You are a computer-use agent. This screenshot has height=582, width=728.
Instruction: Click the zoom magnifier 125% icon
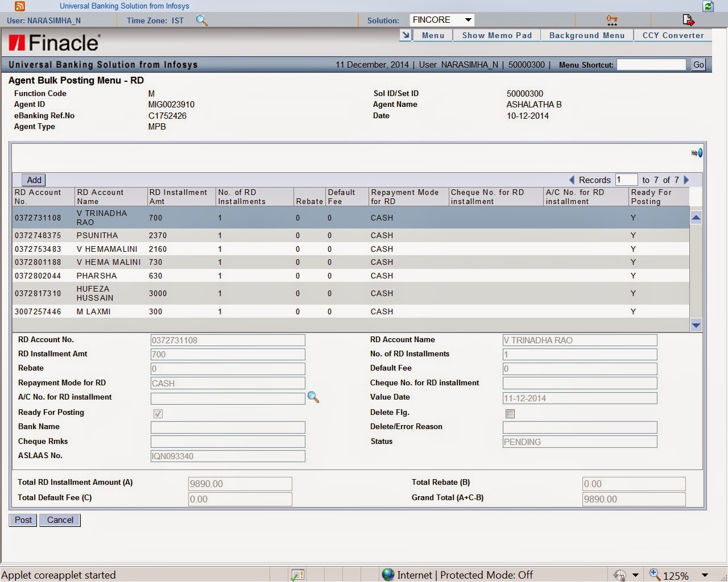655,574
